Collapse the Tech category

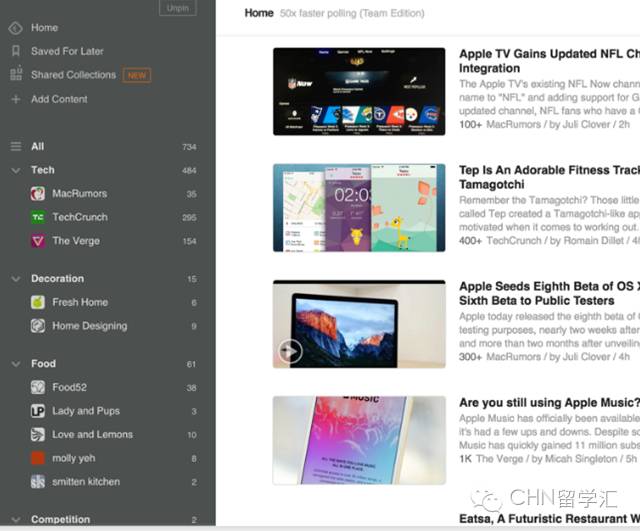[16, 170]
